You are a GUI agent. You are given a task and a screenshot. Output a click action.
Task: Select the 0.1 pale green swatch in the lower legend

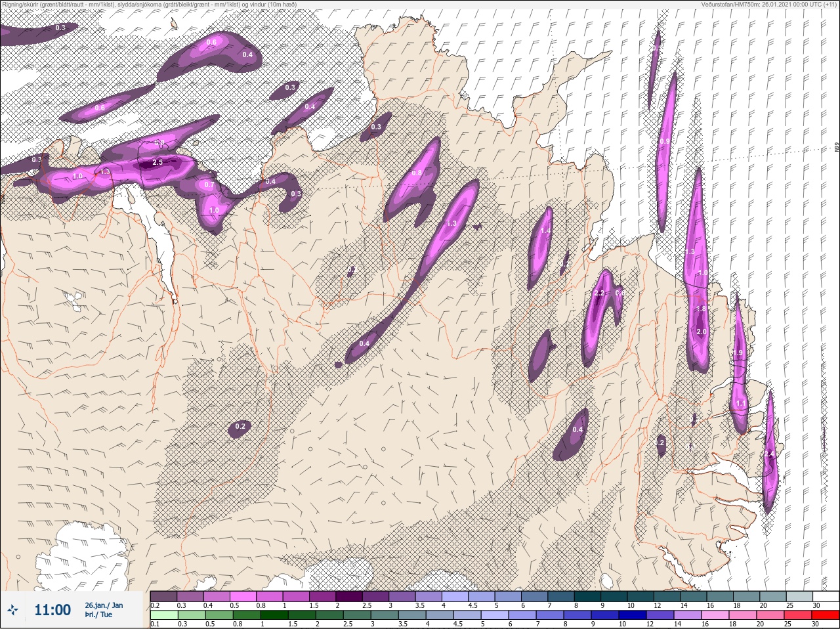[163, 615]
